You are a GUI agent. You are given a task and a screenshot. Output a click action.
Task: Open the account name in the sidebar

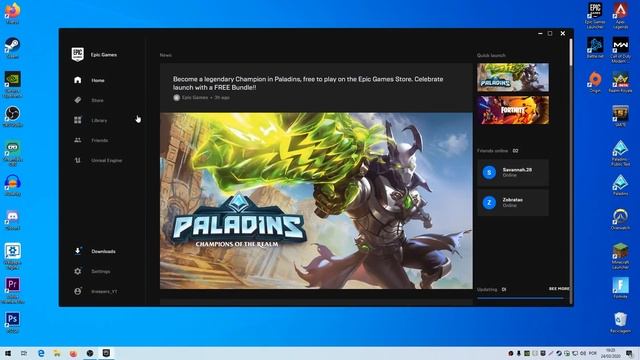coord(104,291)
